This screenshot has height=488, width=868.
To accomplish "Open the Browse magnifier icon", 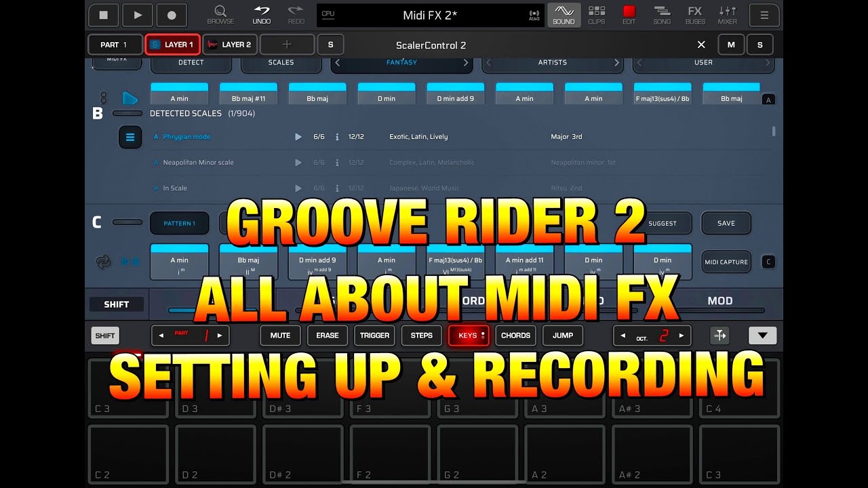I will coord(220,14).
